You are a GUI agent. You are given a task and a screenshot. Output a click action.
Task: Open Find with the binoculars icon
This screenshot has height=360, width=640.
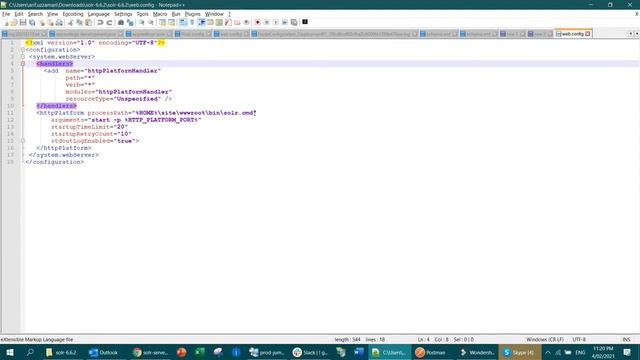coord(121,22)
